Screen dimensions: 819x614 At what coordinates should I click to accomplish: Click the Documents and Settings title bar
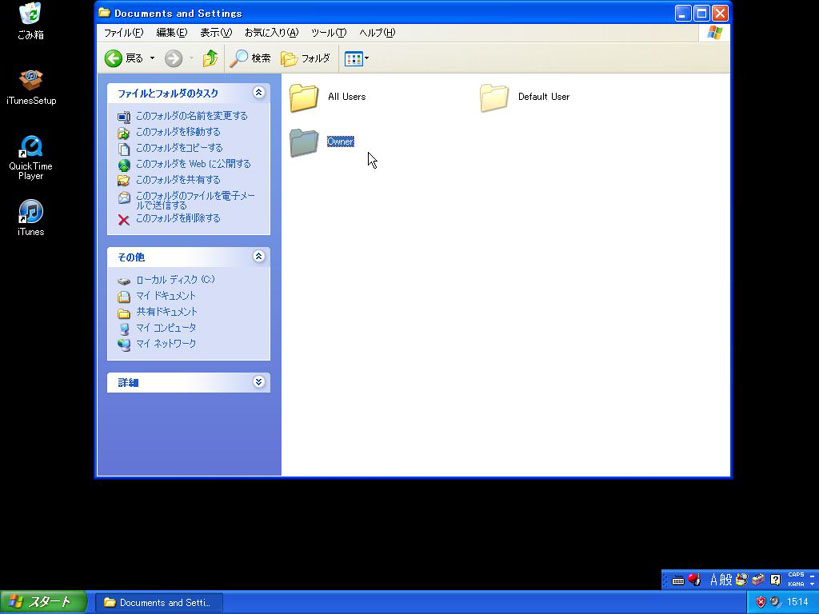384,13
